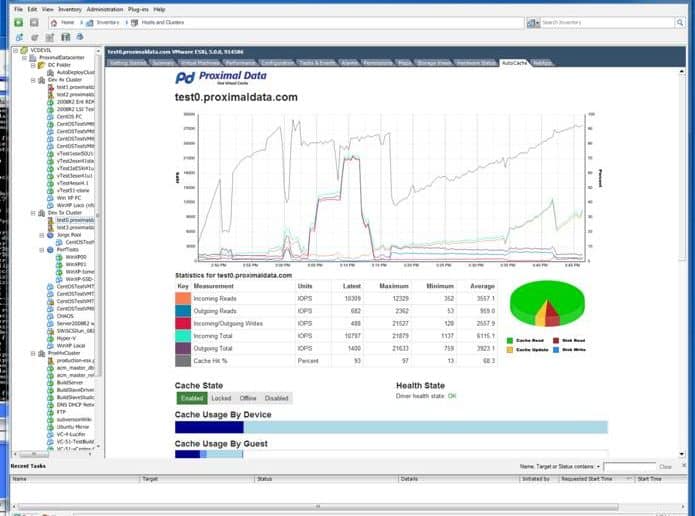Select the Jorge Pool resource pool icon
Viewport: 695px width, 516px height.
pos(50,235)
